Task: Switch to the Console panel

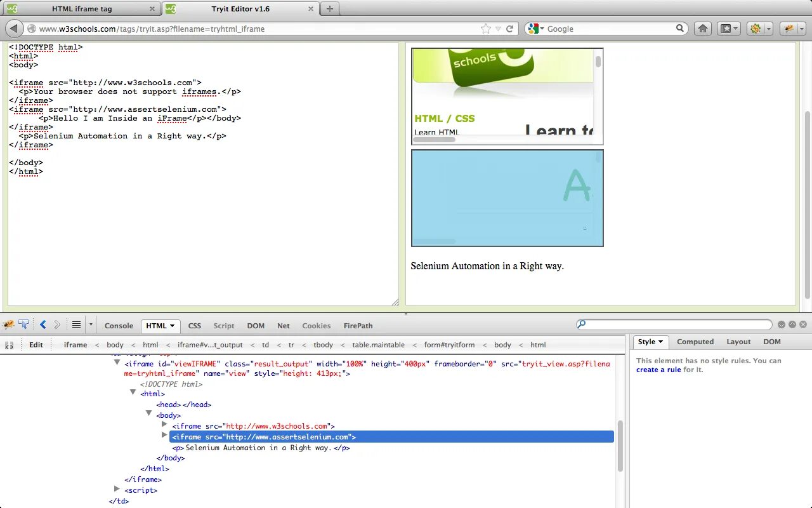Action: (119, 326)
